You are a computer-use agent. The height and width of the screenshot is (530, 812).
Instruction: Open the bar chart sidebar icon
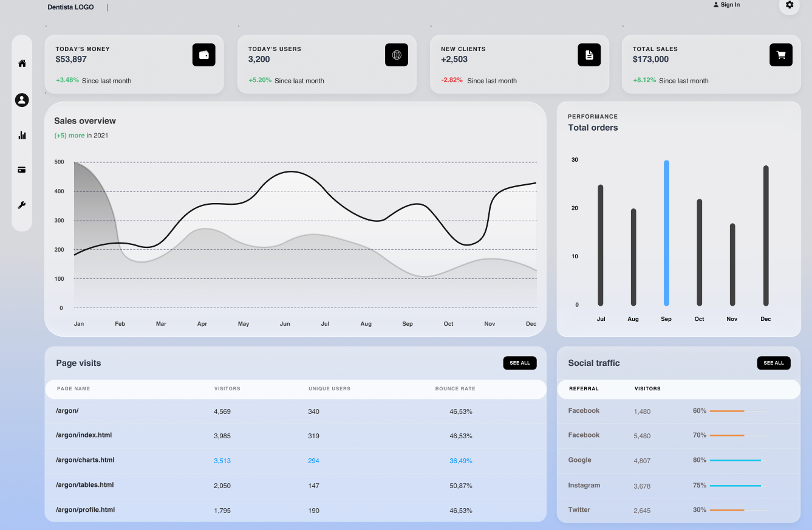pos(22,135)
